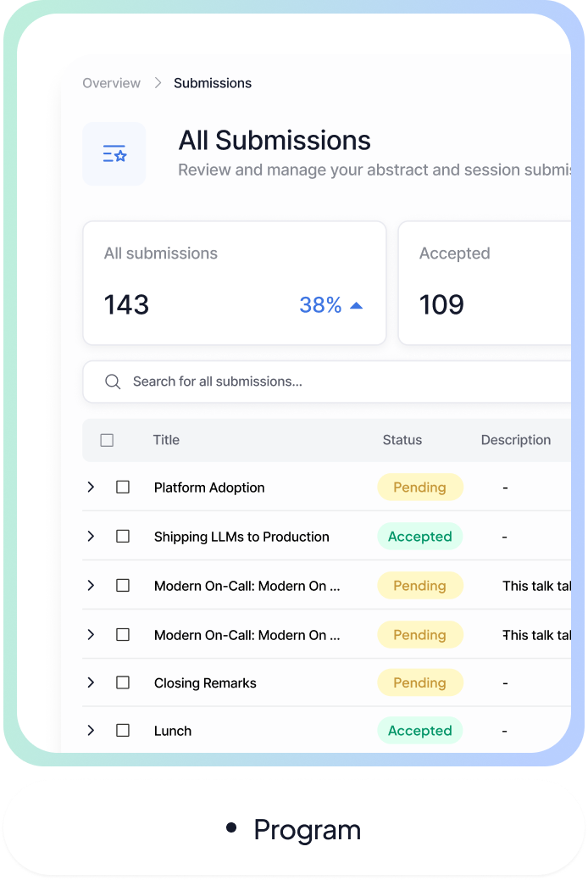588x880 pixels.
Task: Click the Pending badge for Platform Adoption
Action: [x=420, y=487]
